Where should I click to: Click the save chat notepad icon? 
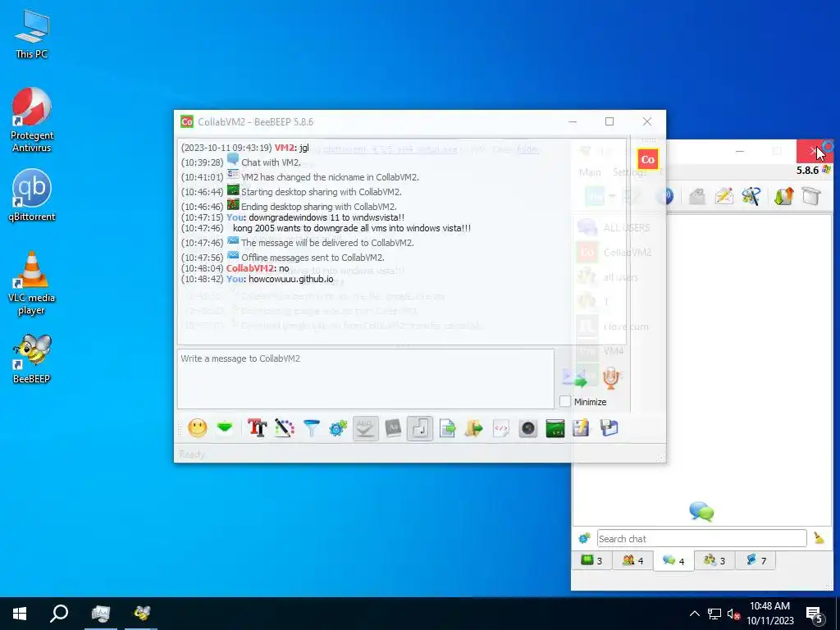coord(582,428)
